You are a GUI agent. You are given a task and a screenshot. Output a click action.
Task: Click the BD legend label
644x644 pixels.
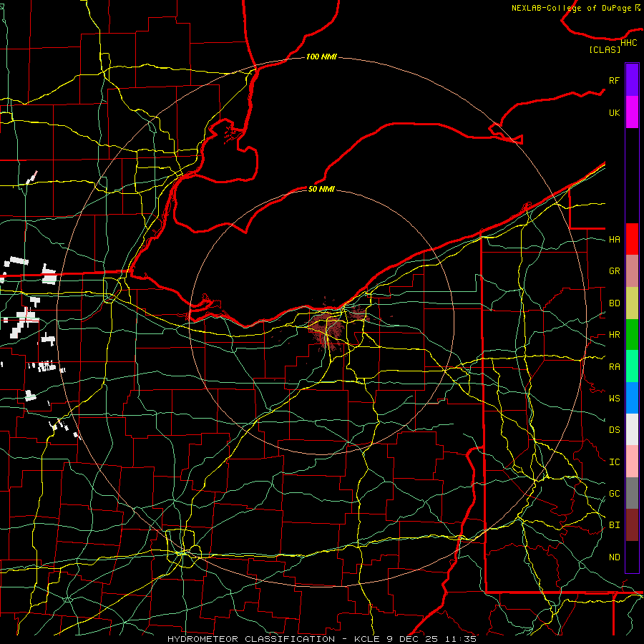615,303
